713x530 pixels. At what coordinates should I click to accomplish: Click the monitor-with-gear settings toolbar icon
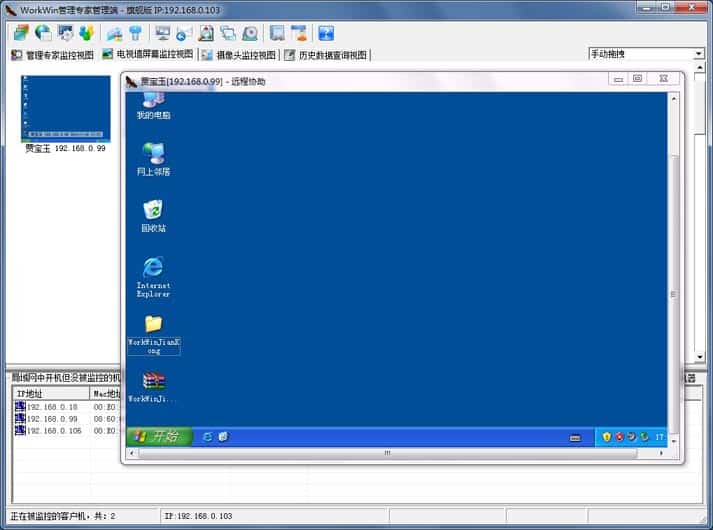[65, 33]
